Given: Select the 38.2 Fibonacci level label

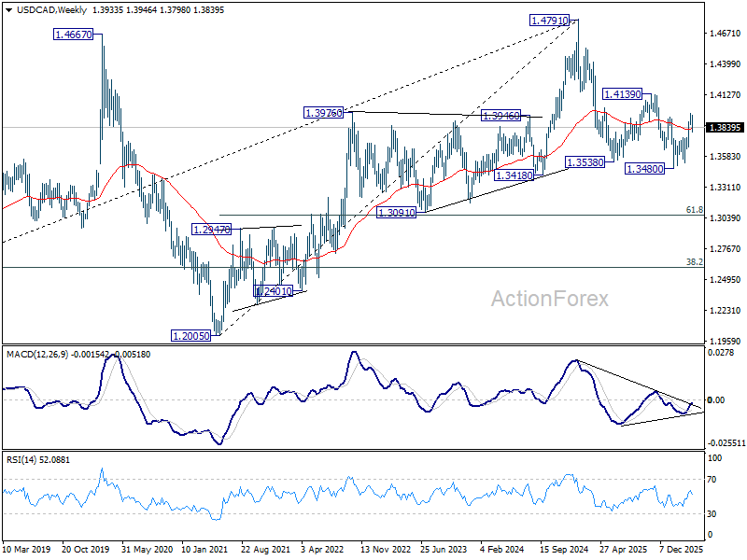Looking at the screenshot, I should 694,262.
